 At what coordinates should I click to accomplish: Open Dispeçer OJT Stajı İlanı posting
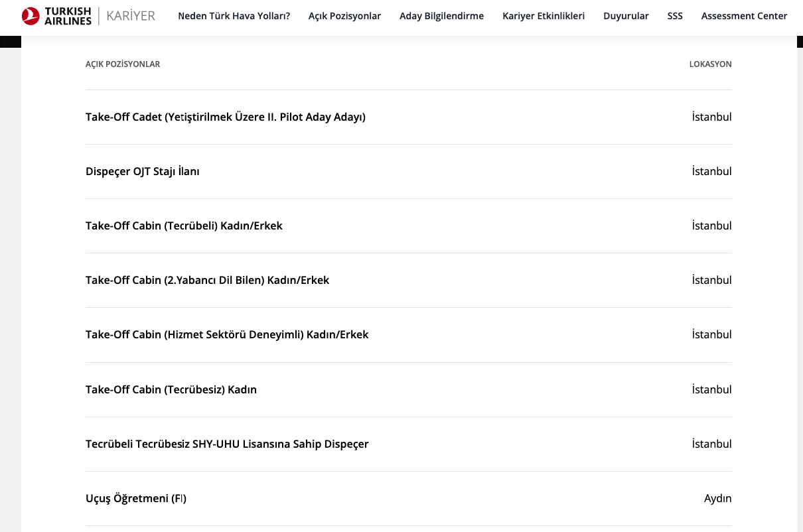tap(143, 172)
